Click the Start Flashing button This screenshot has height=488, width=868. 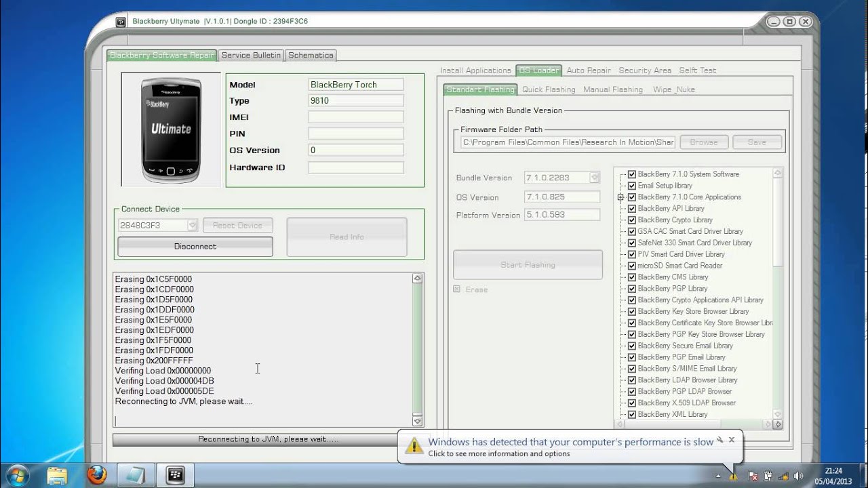528,265
